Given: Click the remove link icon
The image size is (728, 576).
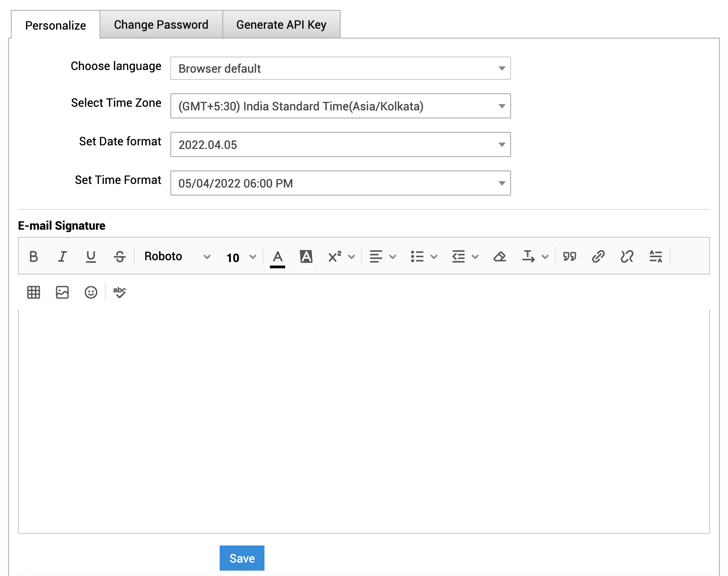Looking at the screenshot, I should coord(627,257).
